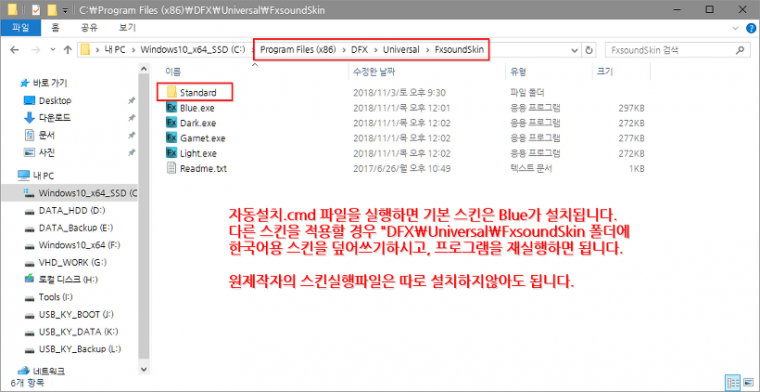
Task: Click the pin icon beside 다운로드
Action: point(131,118)
